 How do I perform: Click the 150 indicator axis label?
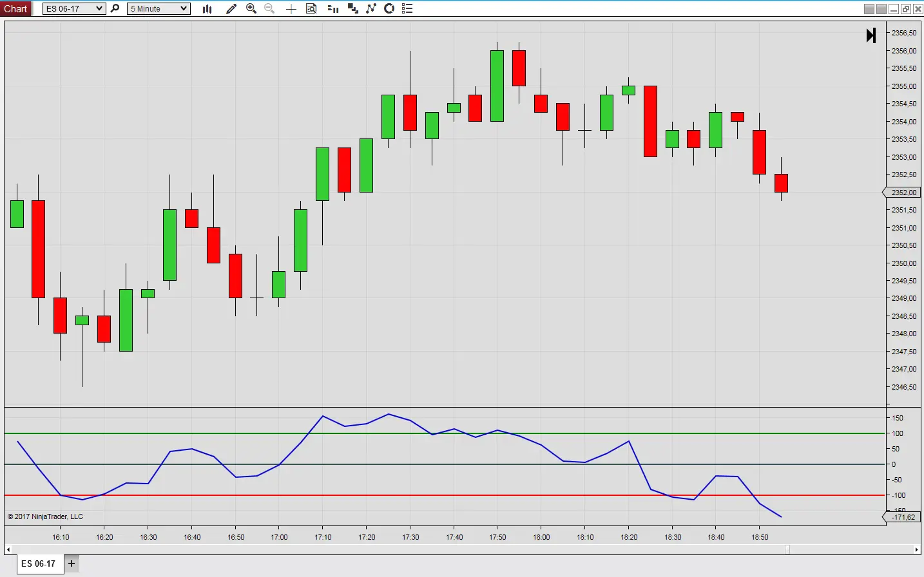(898, 418)
